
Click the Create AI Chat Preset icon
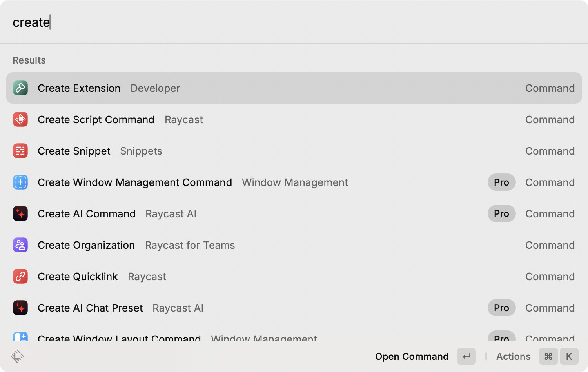[x=20, y=308]
